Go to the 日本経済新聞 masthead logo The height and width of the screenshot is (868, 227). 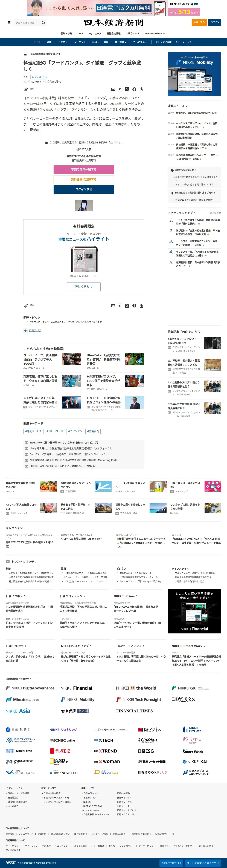pyautogui.click(x=113, y=23)
